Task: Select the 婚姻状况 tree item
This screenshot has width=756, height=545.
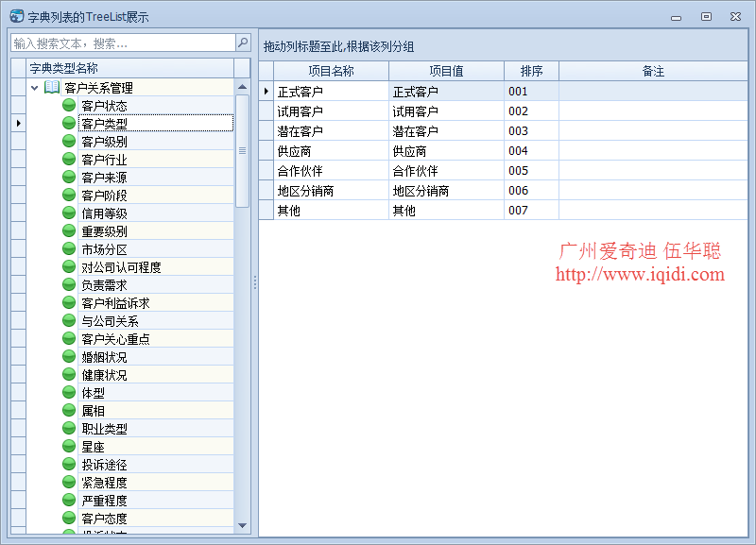Action: pos(156,357)
